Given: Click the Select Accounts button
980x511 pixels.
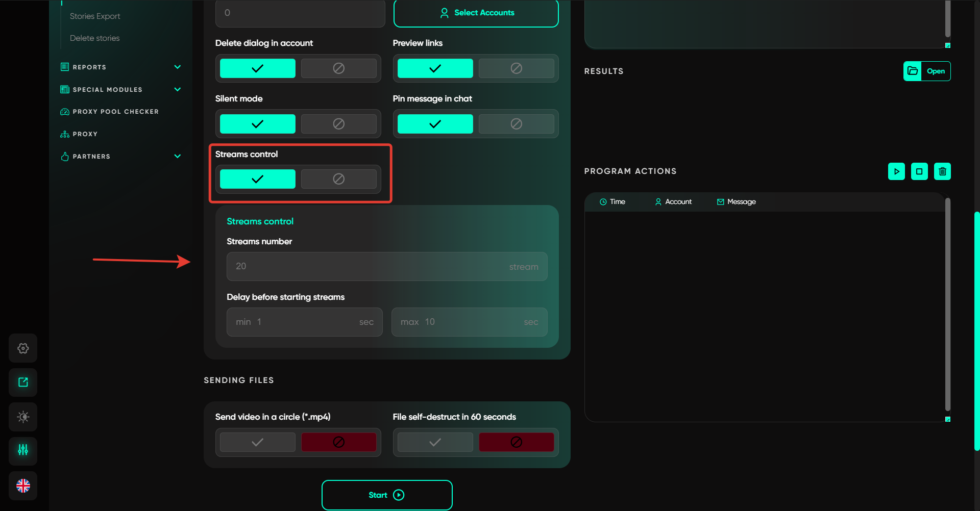Looking at the screenshot, I should click(476, 13).
